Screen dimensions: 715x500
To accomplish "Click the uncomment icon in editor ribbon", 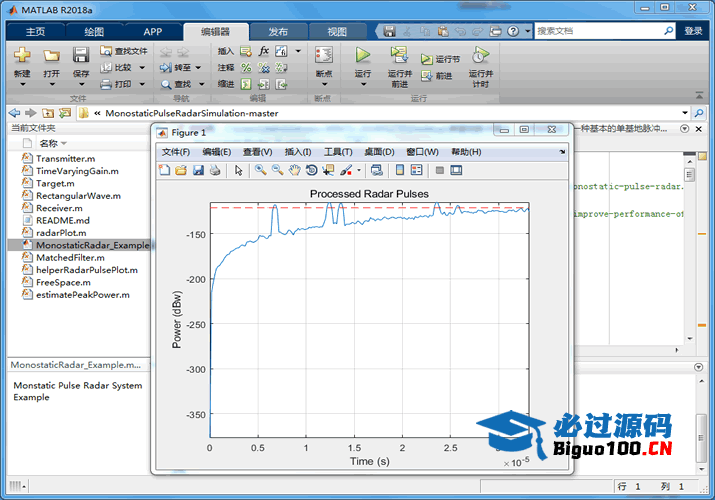I will tap(264, 67).
